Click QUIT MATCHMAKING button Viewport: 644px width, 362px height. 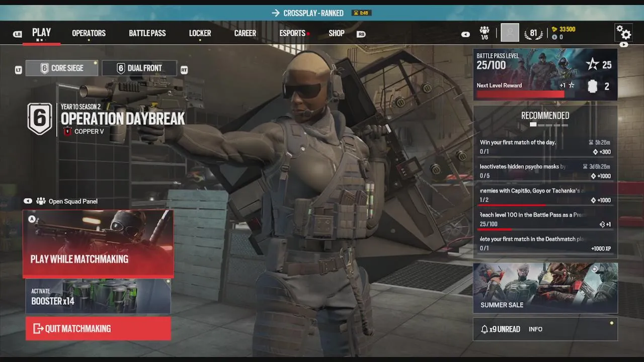98,328
